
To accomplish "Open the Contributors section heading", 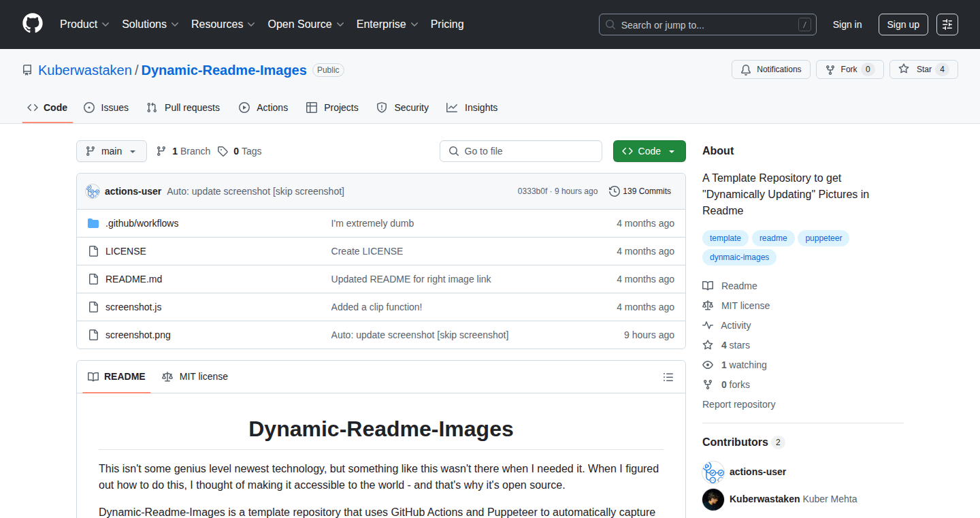I will tap(743, 442).
